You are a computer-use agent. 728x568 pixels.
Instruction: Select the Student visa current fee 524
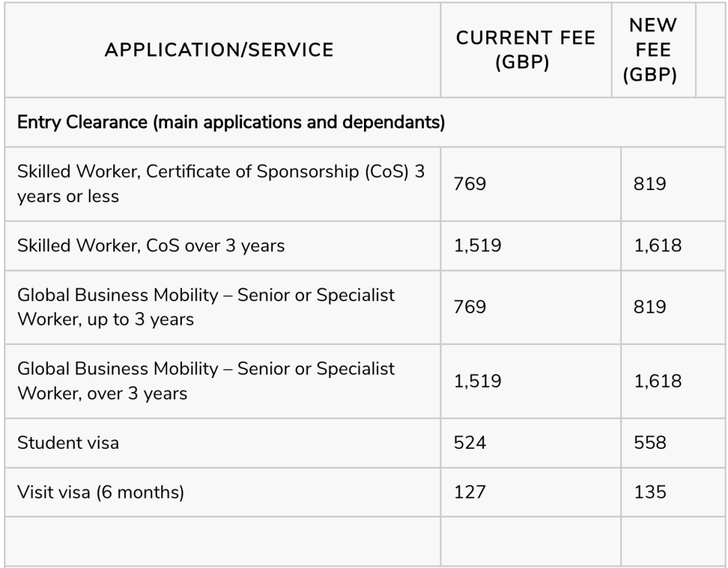471,443
